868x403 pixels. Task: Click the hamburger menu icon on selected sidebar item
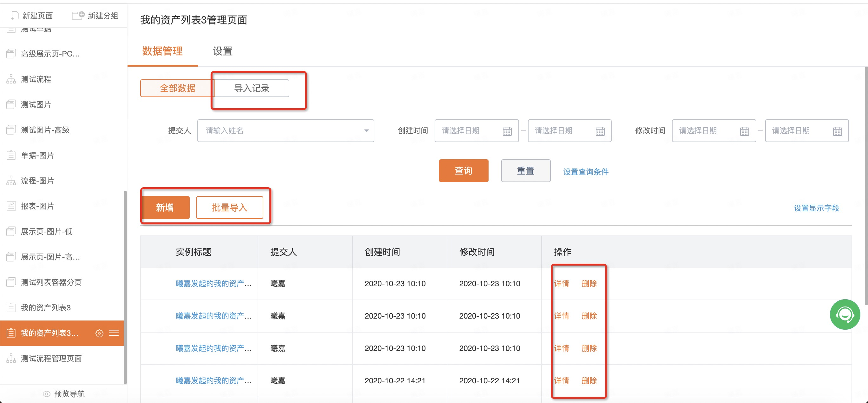point(114,333)
